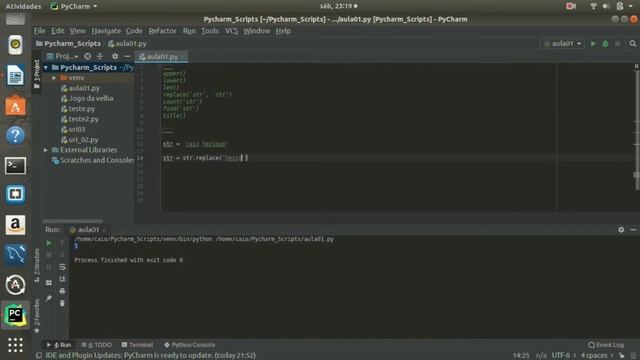Click the 4 spaces indent selector
Image resolution: width=640 pixels, height=360 pixels.
597,356
